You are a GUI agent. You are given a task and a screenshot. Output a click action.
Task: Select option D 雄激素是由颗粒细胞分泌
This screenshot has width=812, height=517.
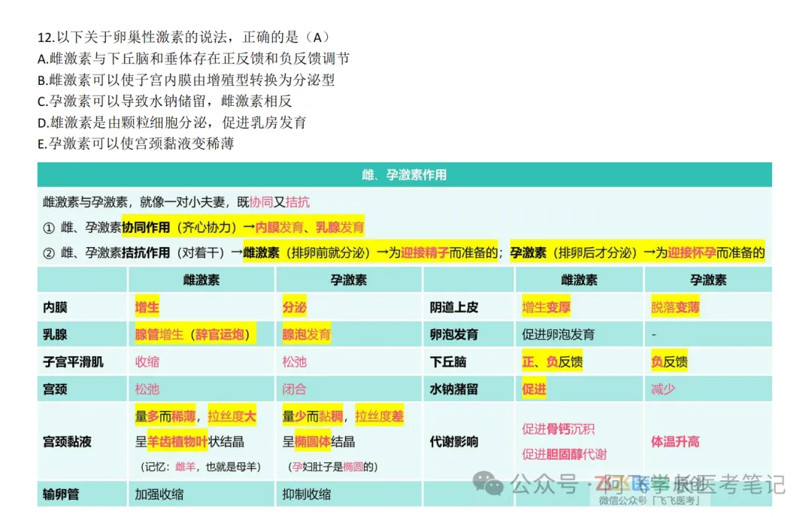coord(172,122)
